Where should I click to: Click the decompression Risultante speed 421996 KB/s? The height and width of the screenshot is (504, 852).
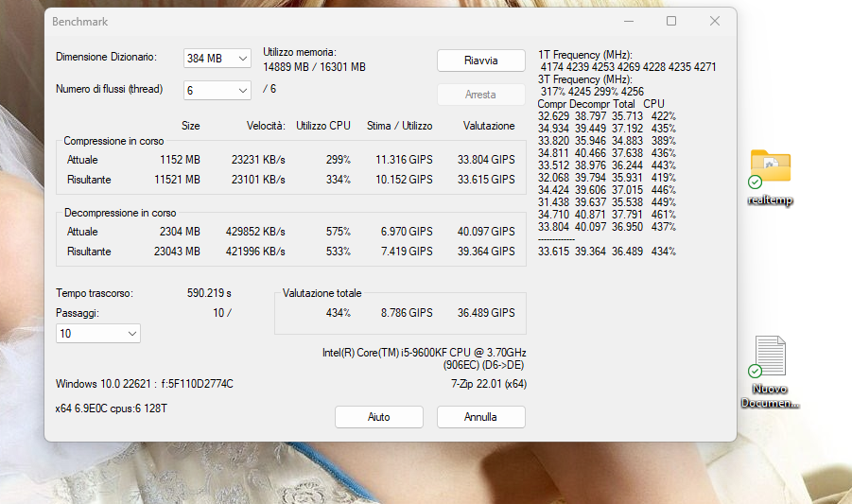pyautogui.click(x=255, y=252)
